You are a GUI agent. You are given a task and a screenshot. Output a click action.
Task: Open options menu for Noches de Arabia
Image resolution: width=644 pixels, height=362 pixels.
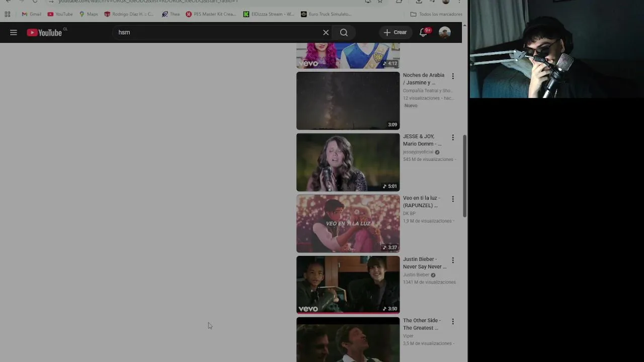click(x=453, y=76)
